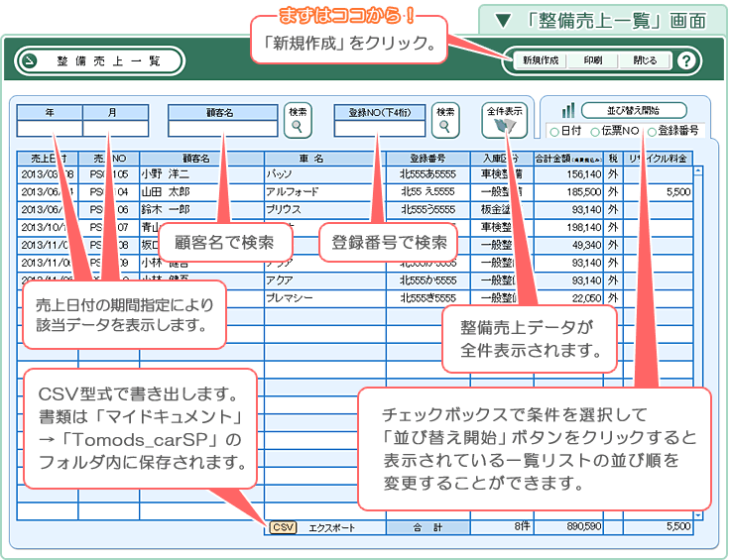Click the CSV export icon
Screen dimensions: 729x560
(283, 527)
